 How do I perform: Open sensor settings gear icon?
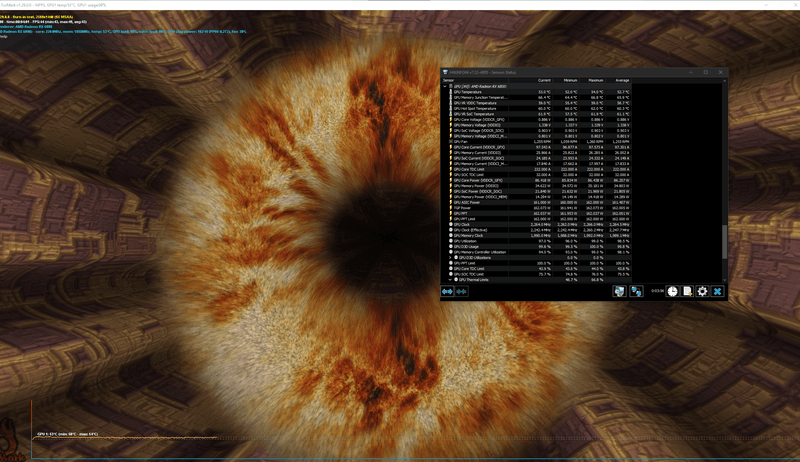coord(702,291)
